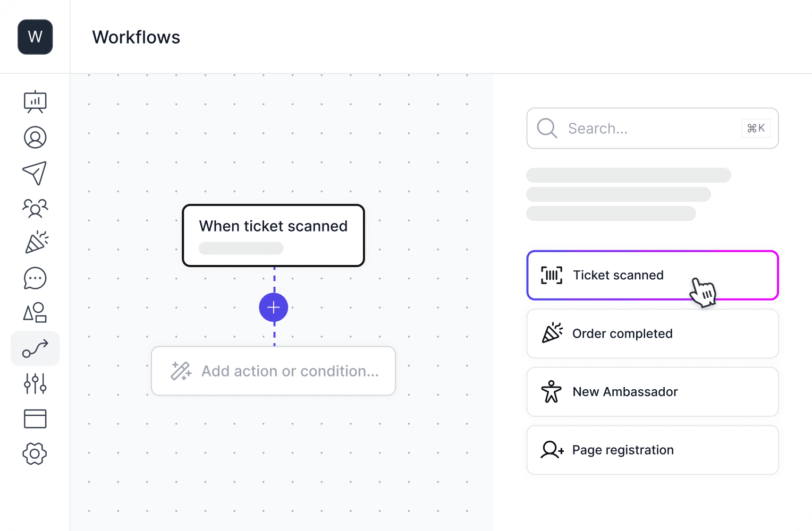Open the analytics dashboard from the sidebar
Screen dimensions: 812x531
[35, 102]
